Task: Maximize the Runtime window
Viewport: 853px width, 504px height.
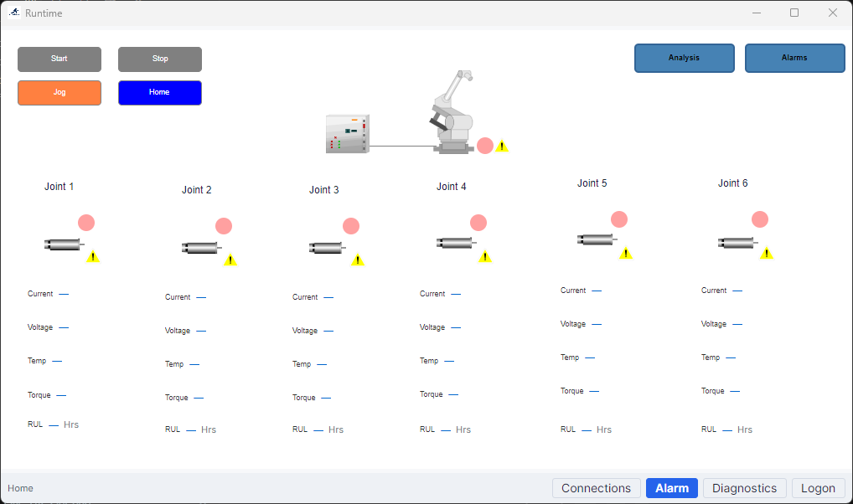Action: click(794, 13)
